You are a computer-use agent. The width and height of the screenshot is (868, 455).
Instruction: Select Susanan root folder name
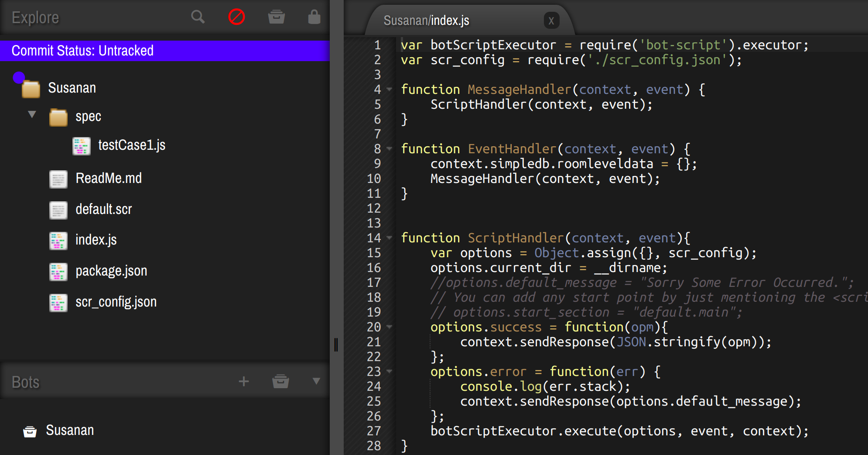coord(72,88)
